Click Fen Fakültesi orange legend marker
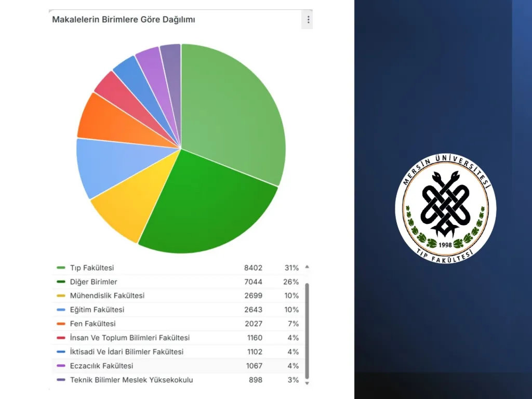 tap(61, 324)
